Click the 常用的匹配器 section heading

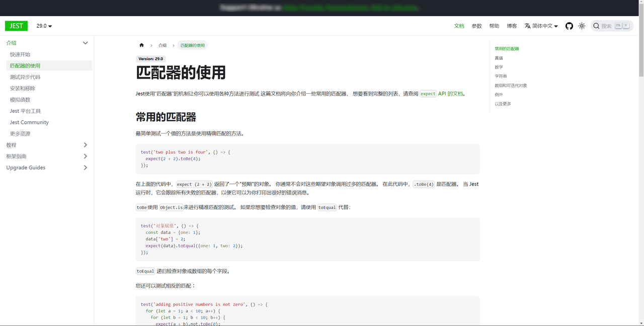pos(166,117)
